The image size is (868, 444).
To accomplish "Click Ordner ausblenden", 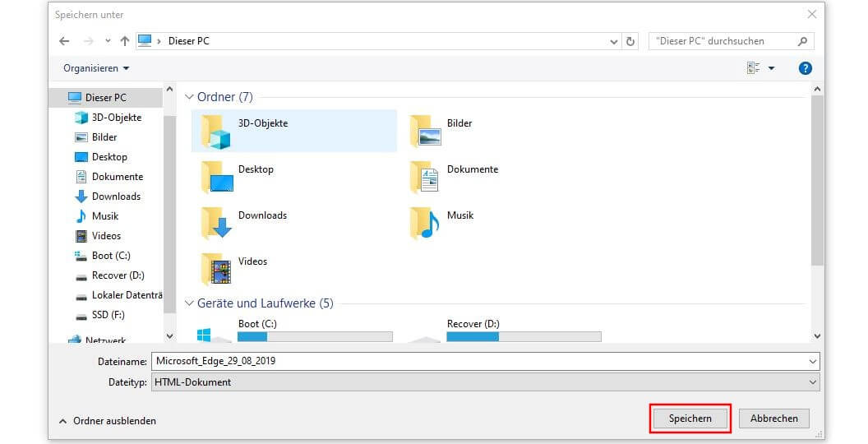I will [108, 421].
